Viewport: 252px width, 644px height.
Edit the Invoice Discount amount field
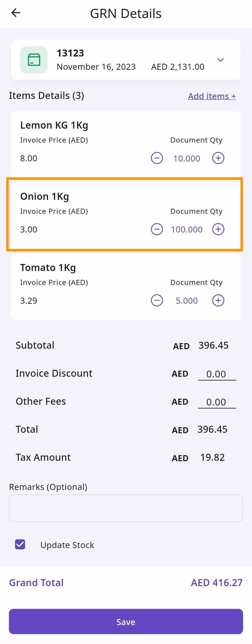tap(217, 374)
